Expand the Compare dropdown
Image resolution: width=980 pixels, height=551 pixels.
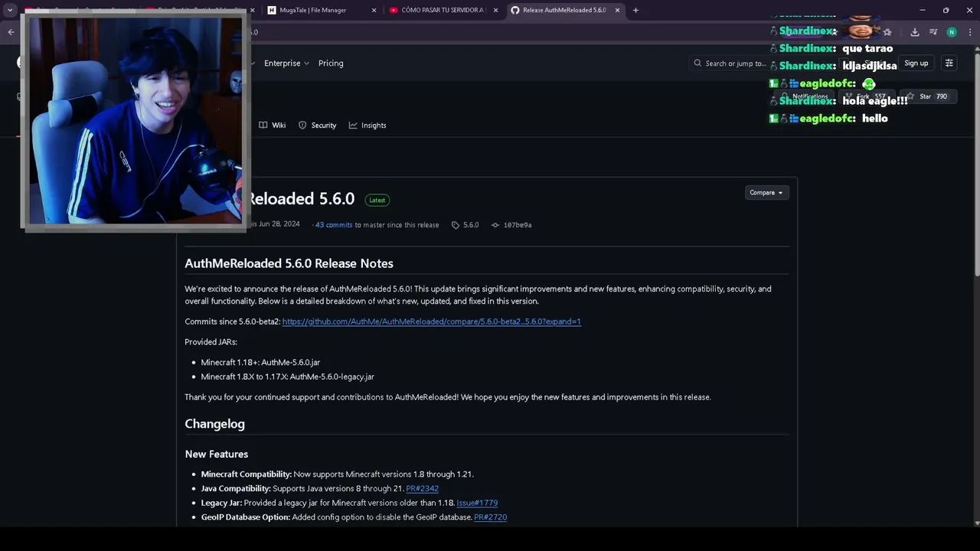[766, 193]
